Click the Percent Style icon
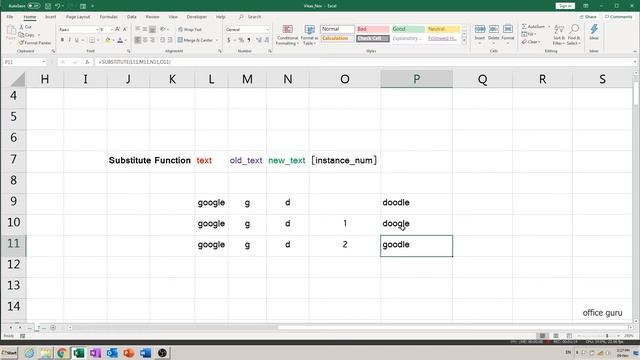Viewport: 640px width, 360px height. point(241,40)
